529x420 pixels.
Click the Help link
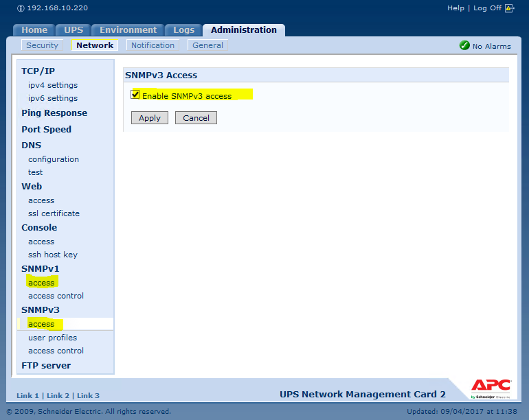455,8
